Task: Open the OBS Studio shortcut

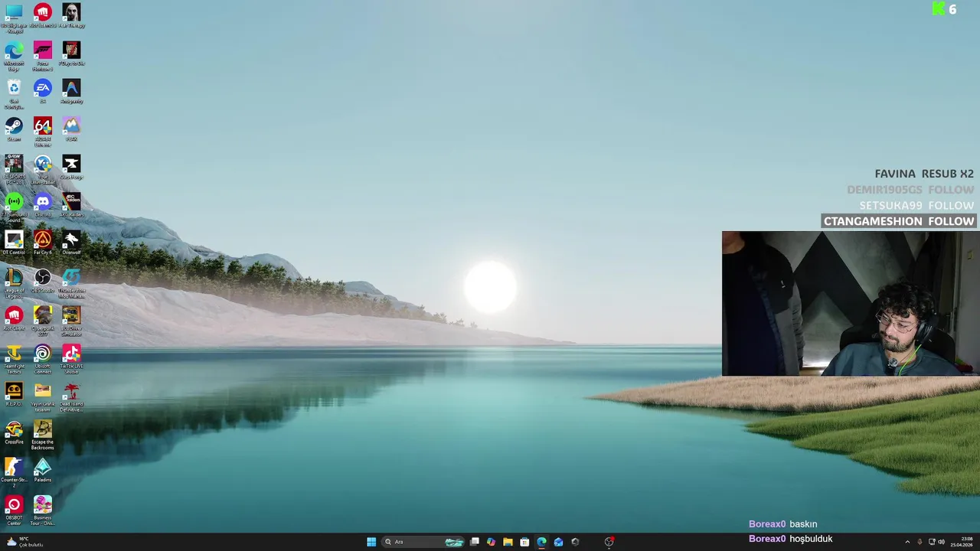Action: pos(43,279)
